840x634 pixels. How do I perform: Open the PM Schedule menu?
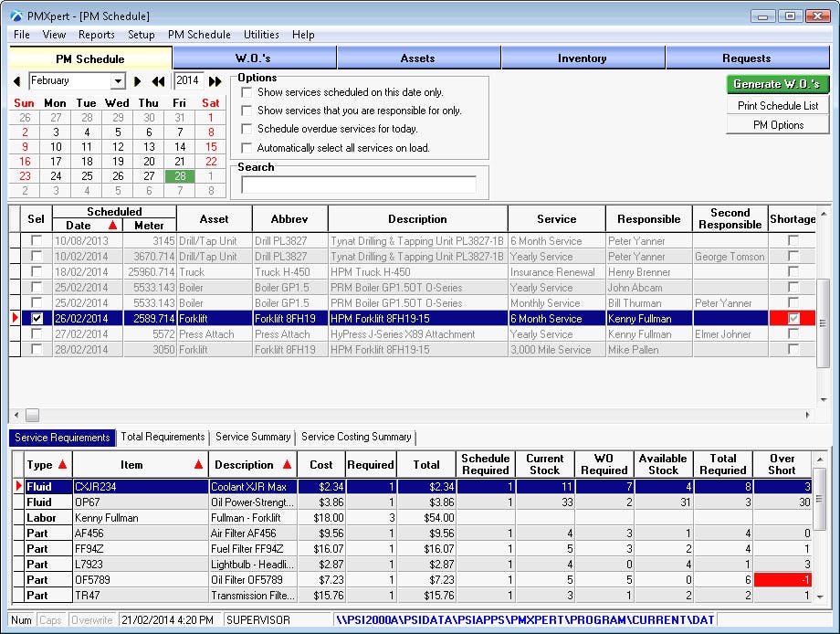pyautogui.click(x=199, y=35)
